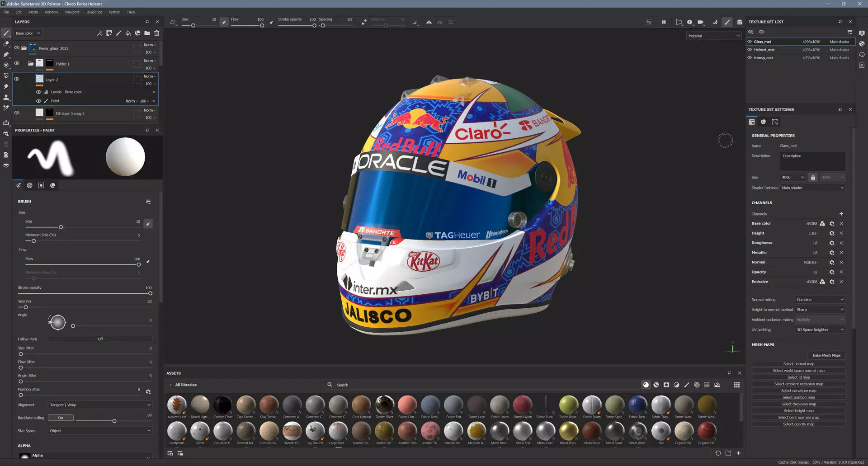Image resolution: width=868 pixels, height=466 pixels.
Task: Toggle visibility of Helmet_mat texture set
Action: pyautogui.click(x=750, y=50)
